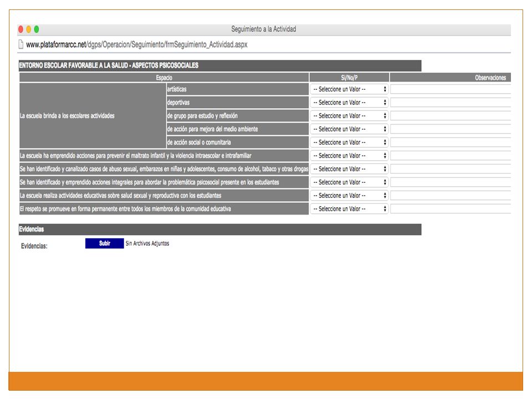The width and height of the screenshot is (532, 399).
Task: Click 'de acción para mejora del medio ambiente' cell
Action: 238,129
